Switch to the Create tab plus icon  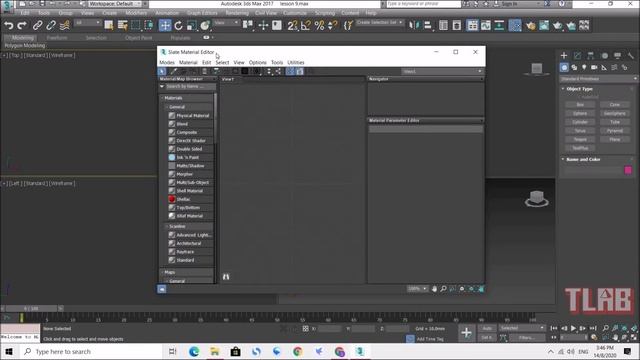(x=564, y=56)
